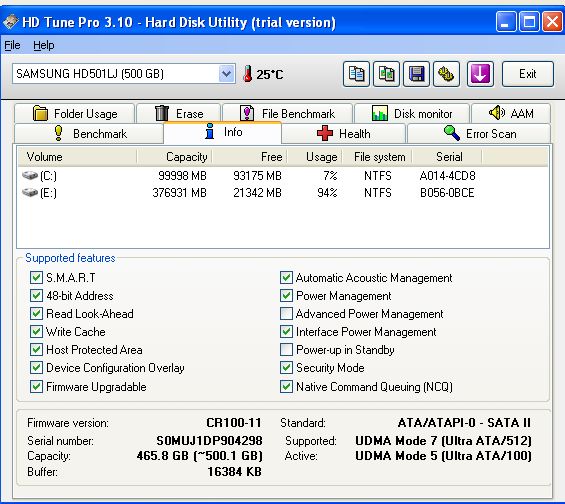Viewport: 565px width, 504px height.
Task: Open the options gear-and-wrench icon
Action: click(446, 74)
